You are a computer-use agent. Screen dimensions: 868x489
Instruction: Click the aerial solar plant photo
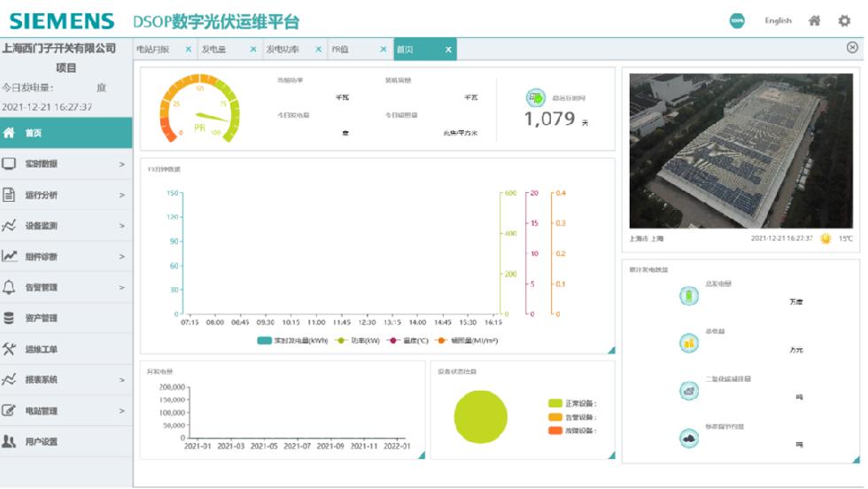740,151
